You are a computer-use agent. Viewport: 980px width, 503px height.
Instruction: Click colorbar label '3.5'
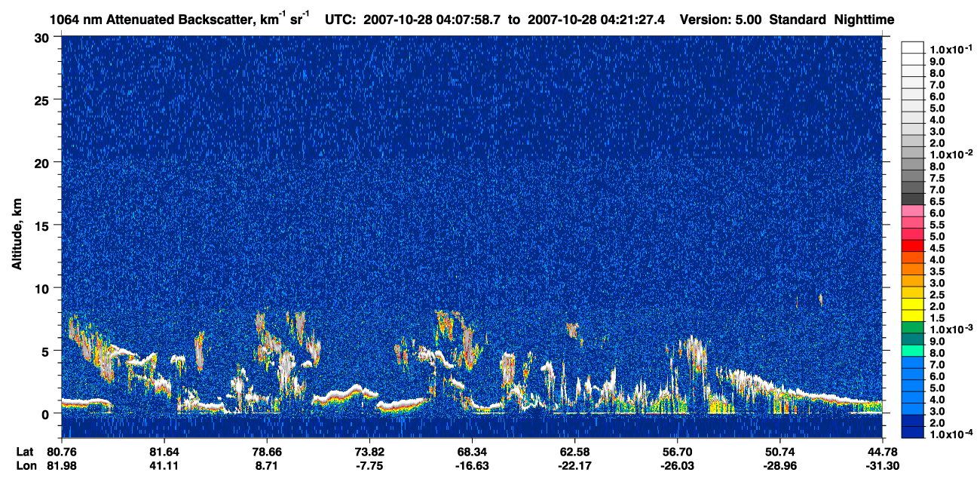pos(937,271)
